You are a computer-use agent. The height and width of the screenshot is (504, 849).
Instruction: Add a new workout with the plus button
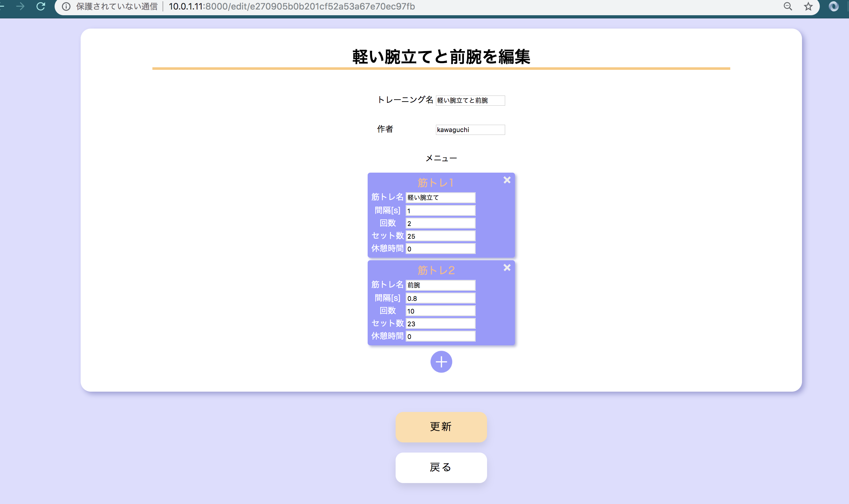(x=441, y=362)
